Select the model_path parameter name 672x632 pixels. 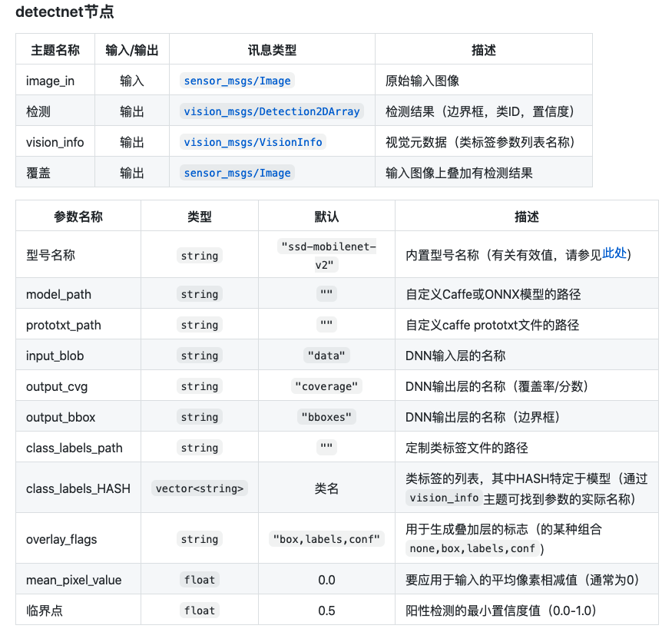pos(58,294)
